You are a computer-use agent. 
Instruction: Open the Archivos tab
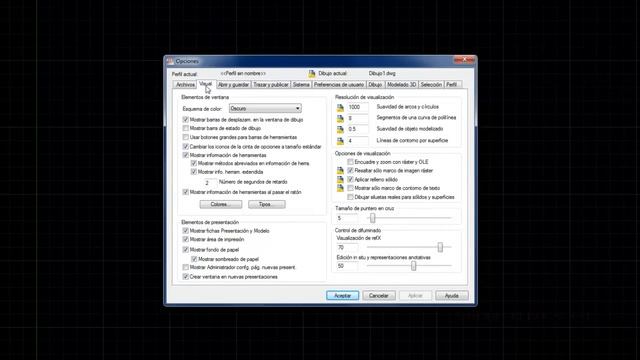[x=185, y=84]
